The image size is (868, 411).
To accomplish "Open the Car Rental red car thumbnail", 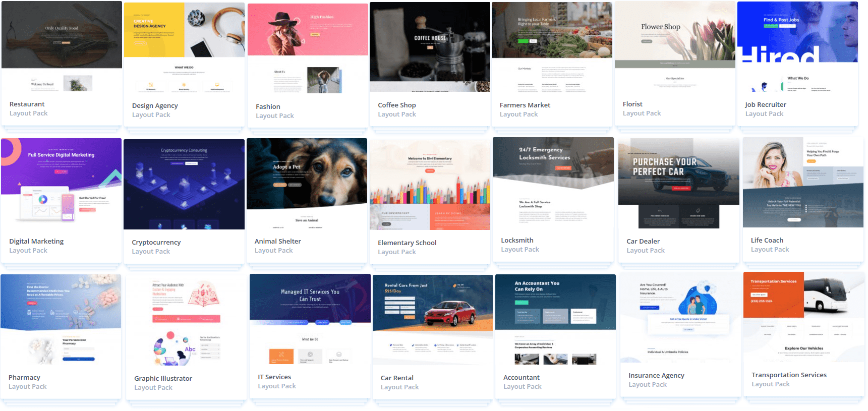I will pyautogui.click(x=432, y=320).
